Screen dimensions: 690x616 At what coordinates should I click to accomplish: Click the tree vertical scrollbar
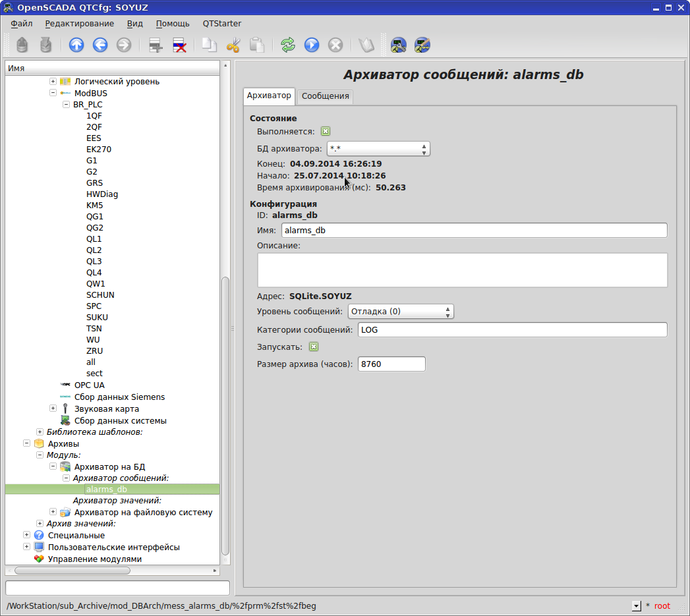tap(225, 416)
